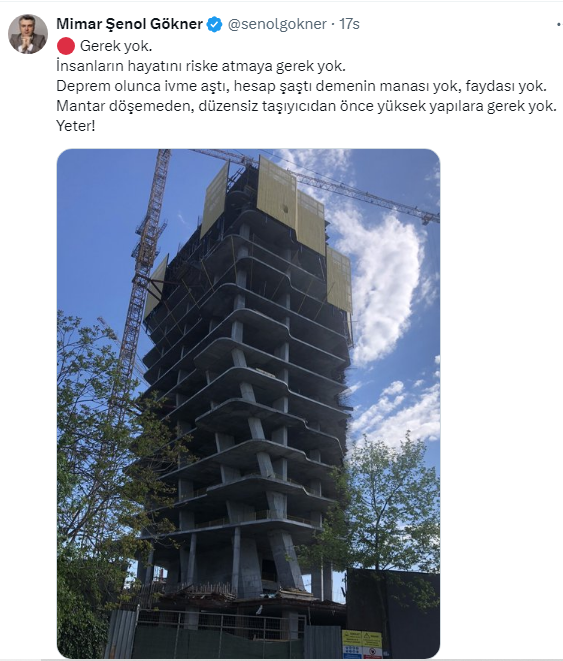
Task: Click the line starting 'Deprem olunca ivme'
Action: click(301, 86)
